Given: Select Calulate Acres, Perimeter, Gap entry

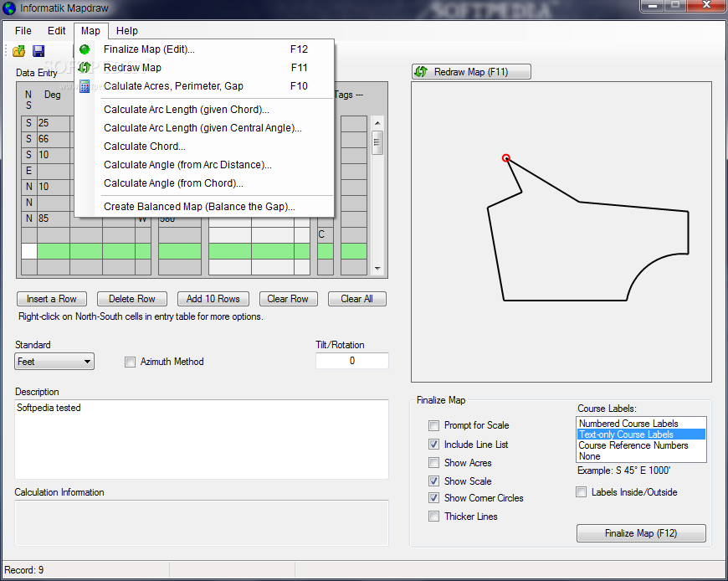Looking at the screenshot, I should [x=204, y=86].
